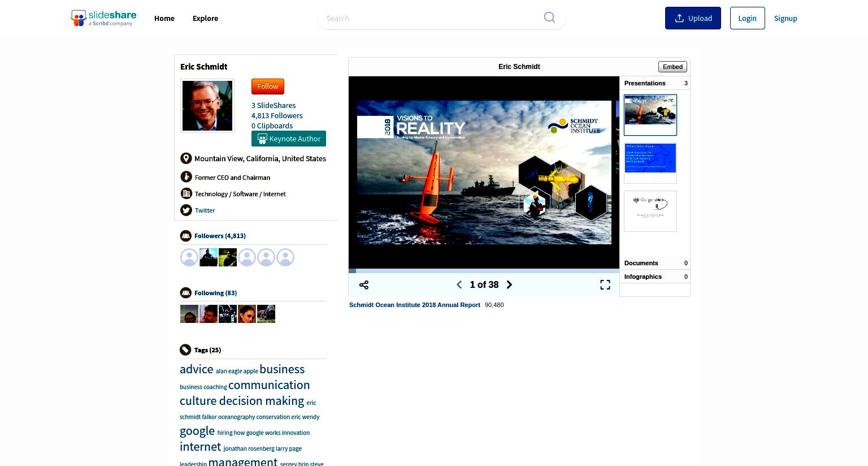Open first follower avatar
868x466 pixels.
pyautogui.click(x=189, y=257)
